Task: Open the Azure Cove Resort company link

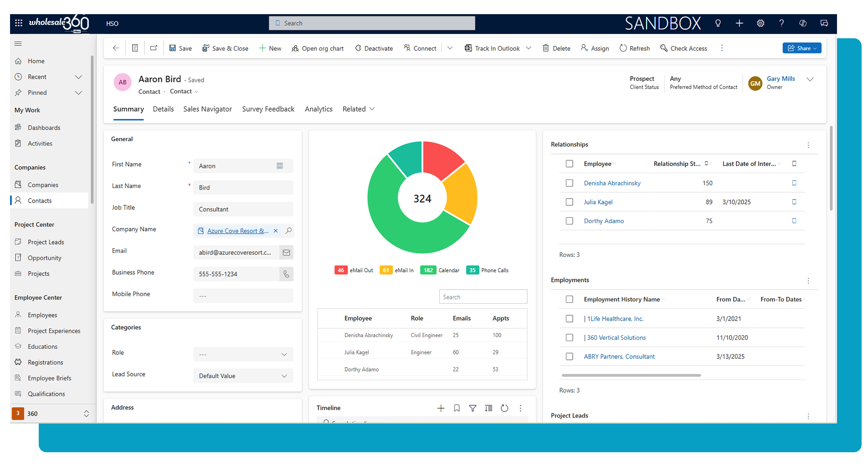Action: point(237,231)
